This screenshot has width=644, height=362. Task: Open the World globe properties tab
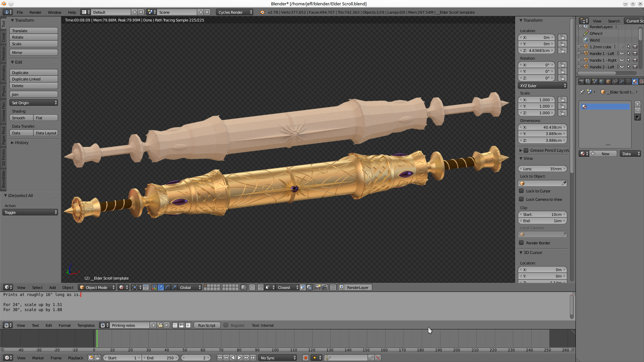(601, 81)
